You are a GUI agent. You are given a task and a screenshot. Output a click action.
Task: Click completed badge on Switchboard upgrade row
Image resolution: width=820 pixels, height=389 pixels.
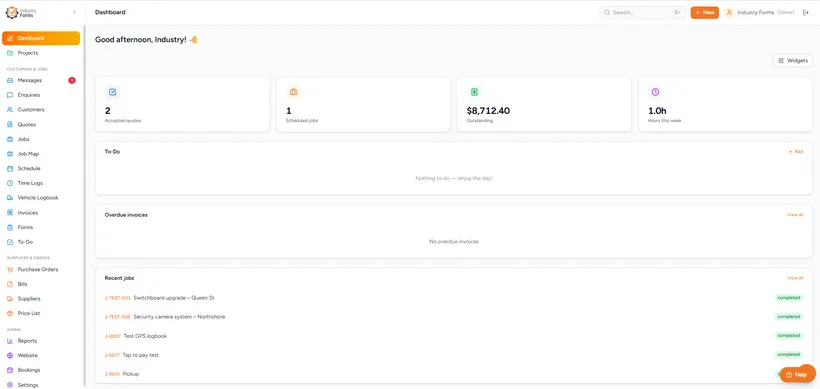(x=789, y=298)
